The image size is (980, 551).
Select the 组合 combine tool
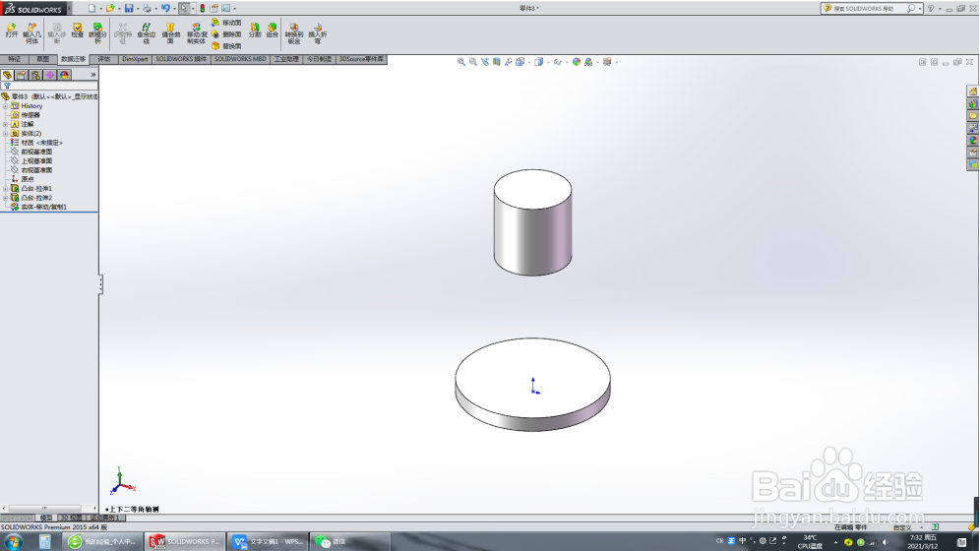tap(272, 31)
